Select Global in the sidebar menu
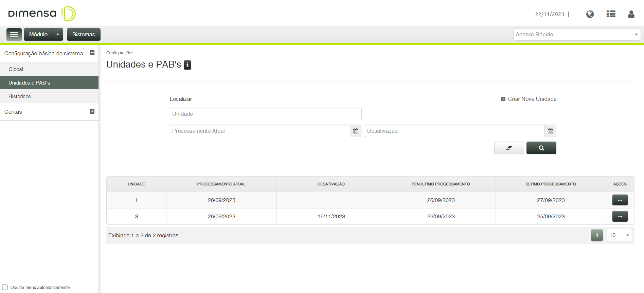 (x=16, y=69)
